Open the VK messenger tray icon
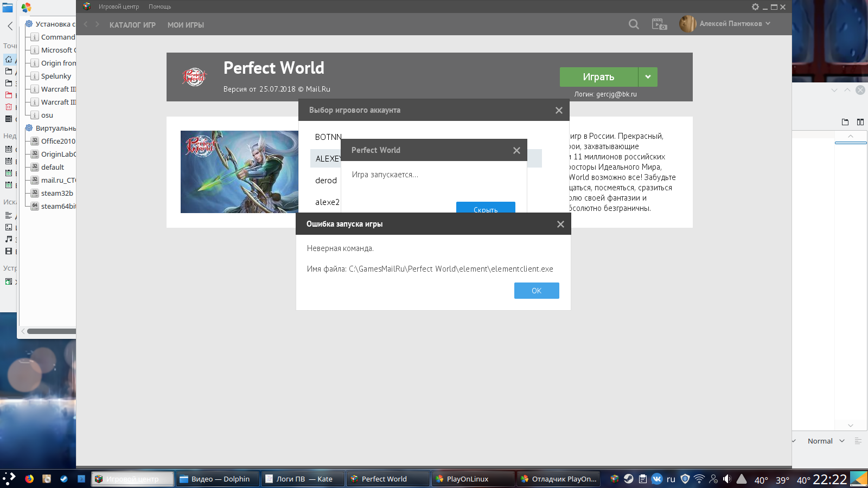The height and width of the screenshot is (488, 868). [657, 479]
